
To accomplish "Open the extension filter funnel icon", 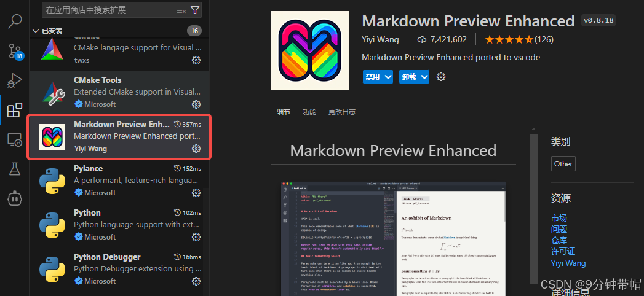I will coord(195,10).
